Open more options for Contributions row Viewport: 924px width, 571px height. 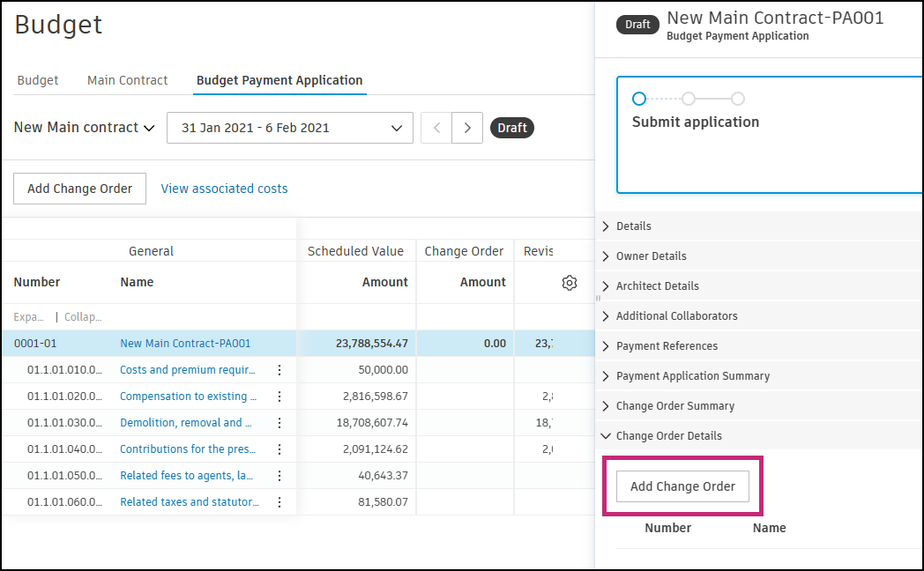point(279,449)
